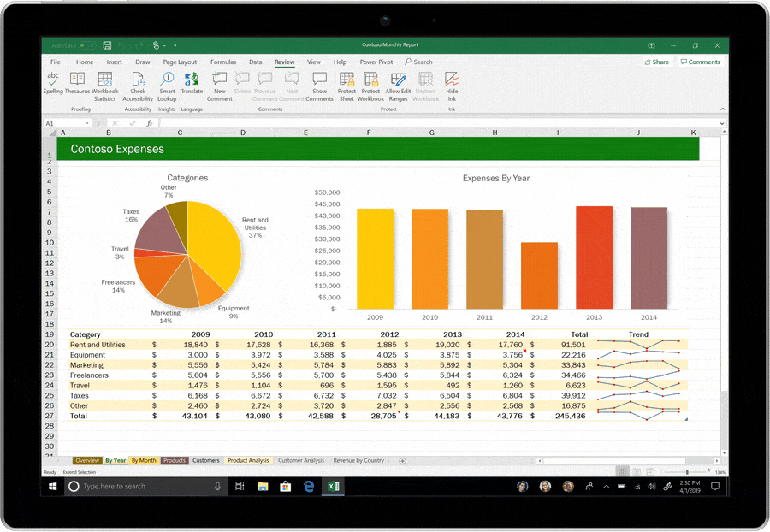The image size is (770, 532).
Task: Toggle Show Comments on
Action: click(x=319, y=83)
